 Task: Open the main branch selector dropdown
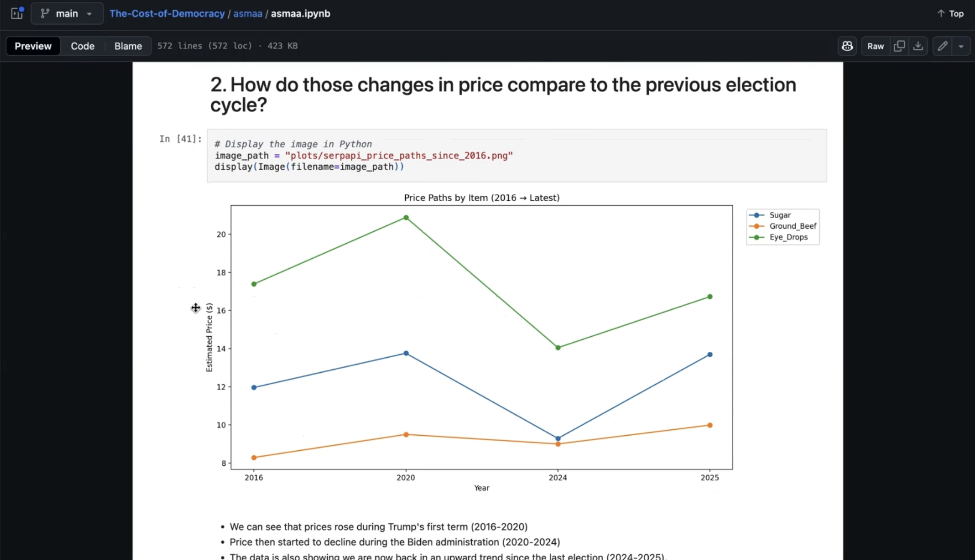tap(67, 13)
